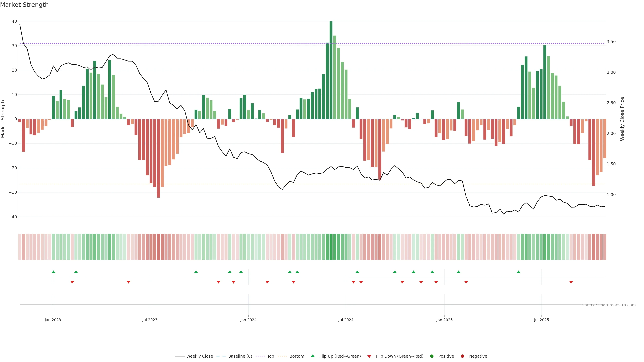Viewport: 644px width, 362px height.
Task: Click the Market Strength chart title
Action: point(24,5)
